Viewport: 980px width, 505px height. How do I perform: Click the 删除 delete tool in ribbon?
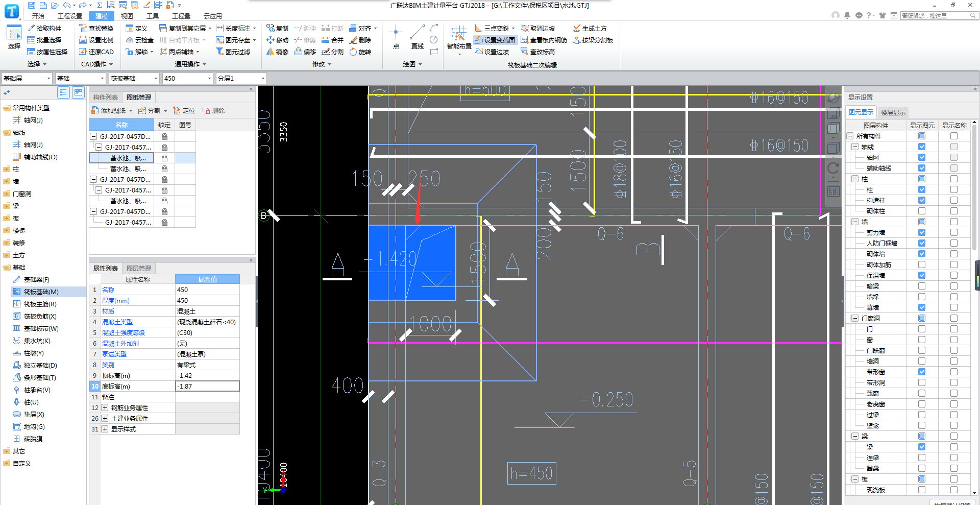click(x=360, y=40)
